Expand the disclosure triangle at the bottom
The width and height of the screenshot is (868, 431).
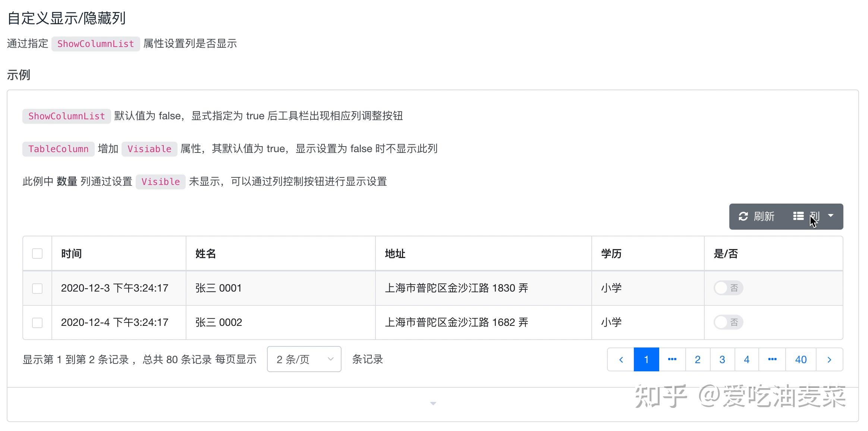(x=433, y=403)
